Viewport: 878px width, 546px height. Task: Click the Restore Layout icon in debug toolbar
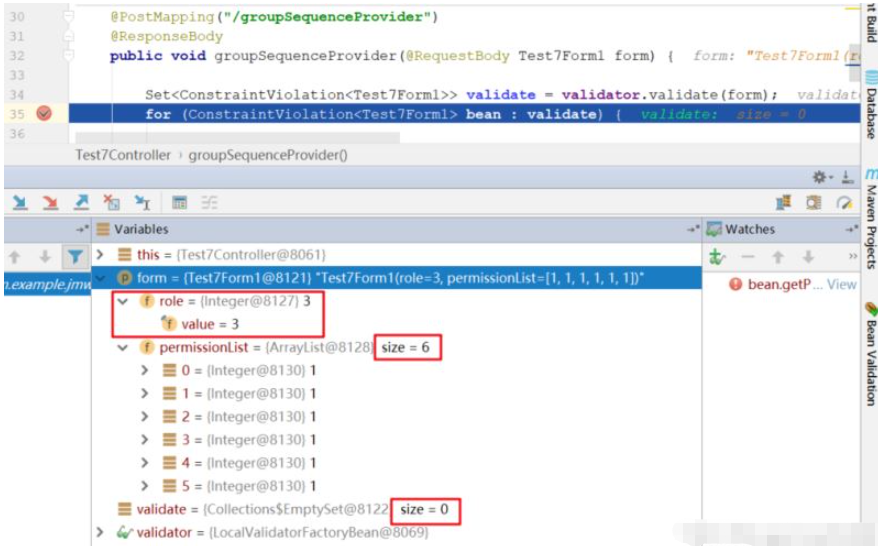[x=783, y=202]
